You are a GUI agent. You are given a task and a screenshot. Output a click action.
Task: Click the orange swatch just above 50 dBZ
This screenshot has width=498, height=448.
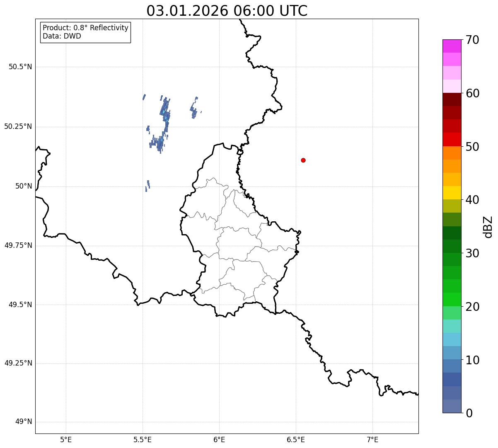click(452, 153)
